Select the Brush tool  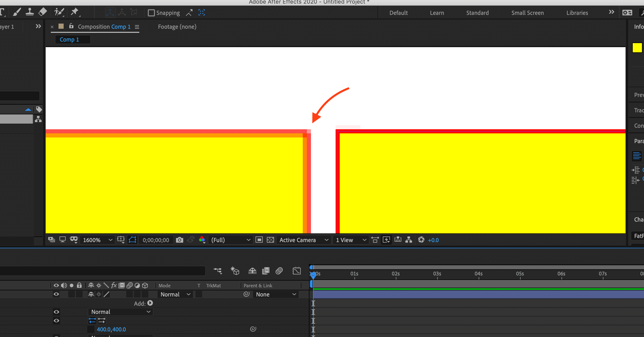point(17,12)
